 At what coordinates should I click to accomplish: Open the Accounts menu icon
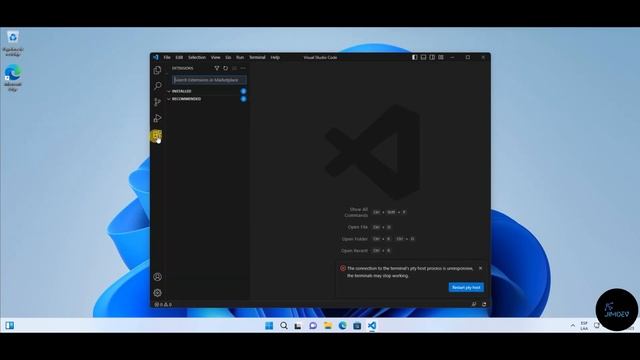click(158, 277)
